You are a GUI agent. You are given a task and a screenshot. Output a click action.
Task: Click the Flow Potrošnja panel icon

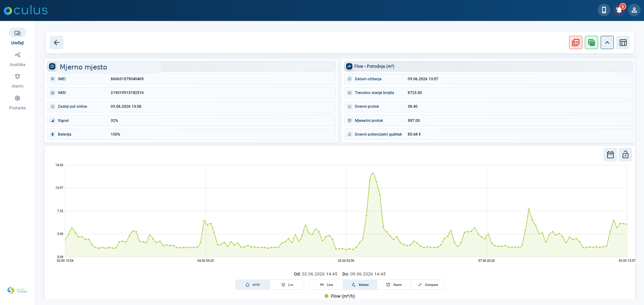(x=349, y=66)
